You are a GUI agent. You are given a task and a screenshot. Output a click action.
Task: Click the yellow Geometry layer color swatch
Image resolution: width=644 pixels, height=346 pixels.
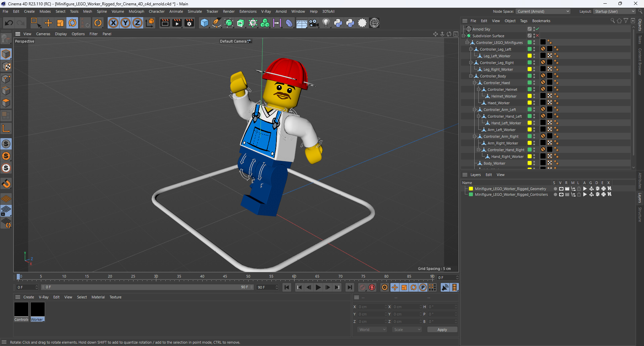point(471,189)
